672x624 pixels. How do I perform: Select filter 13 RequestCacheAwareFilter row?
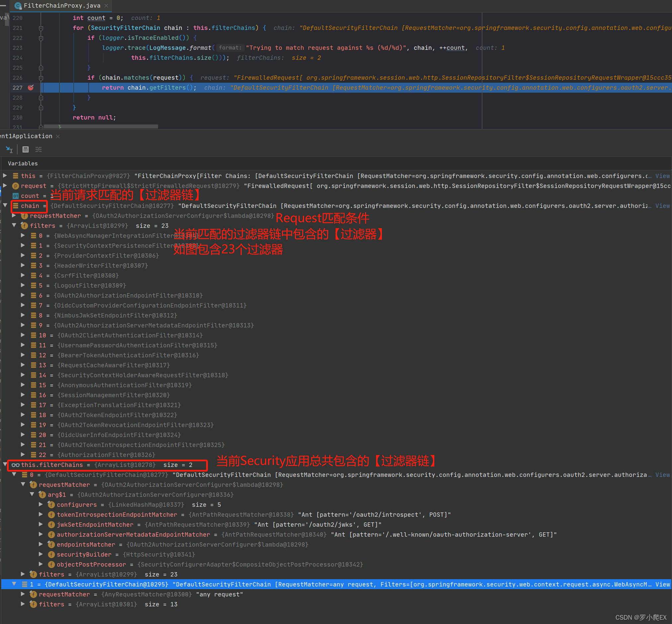(336, 365)
